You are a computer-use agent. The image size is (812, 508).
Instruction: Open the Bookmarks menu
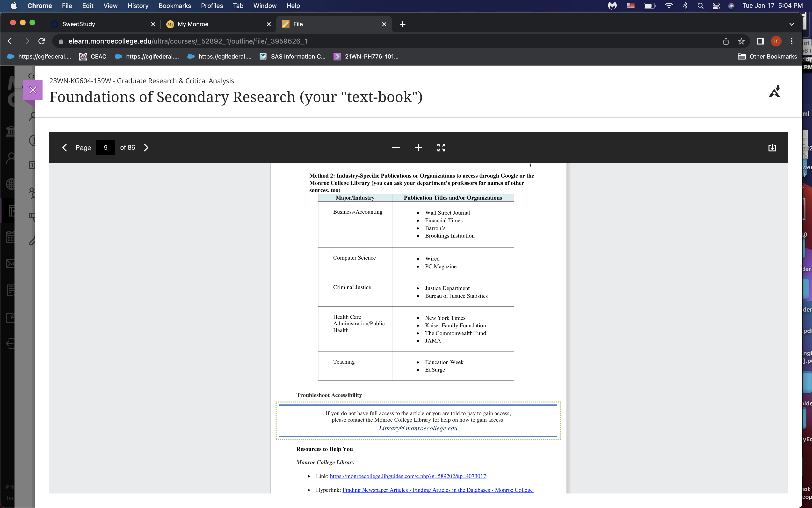[174, 6]
